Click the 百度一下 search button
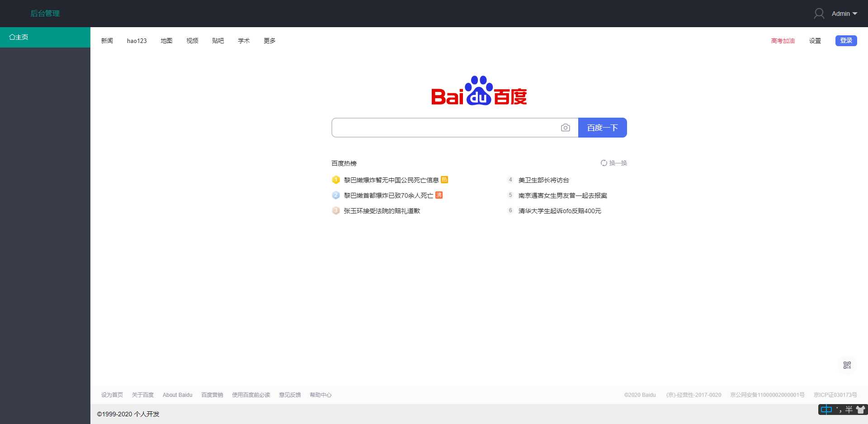 click(603, 128)
